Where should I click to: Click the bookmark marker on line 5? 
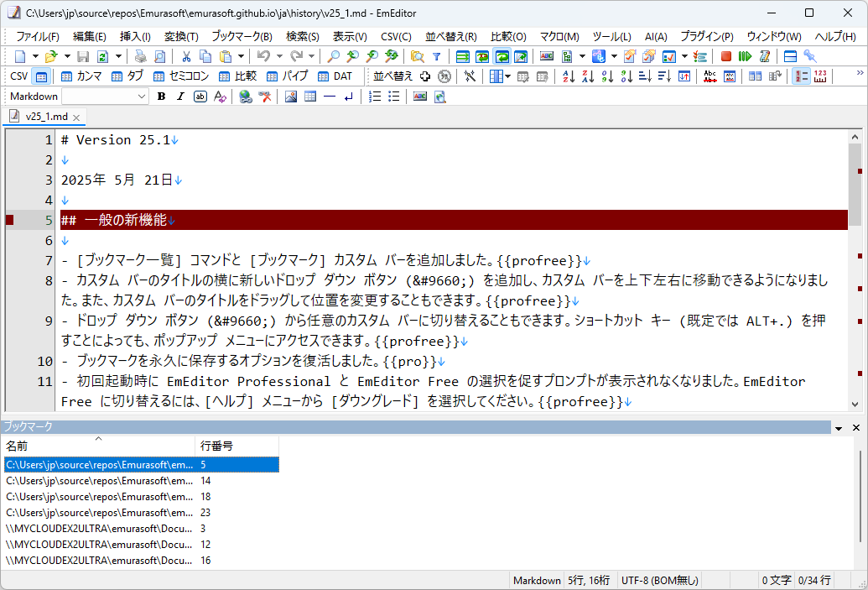click(9, 221)
